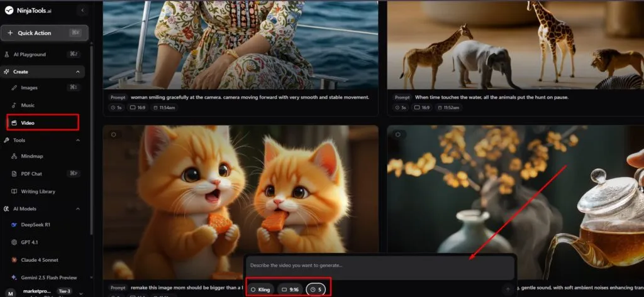
Task: Collapse the Tools section
Action: [77, 140]
